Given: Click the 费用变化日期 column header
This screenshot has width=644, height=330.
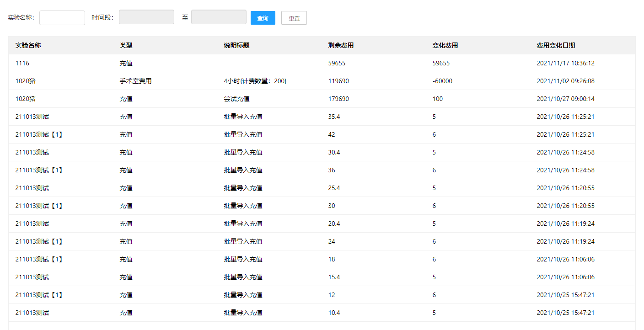Looking at the screenshot, I should point(556,45).
